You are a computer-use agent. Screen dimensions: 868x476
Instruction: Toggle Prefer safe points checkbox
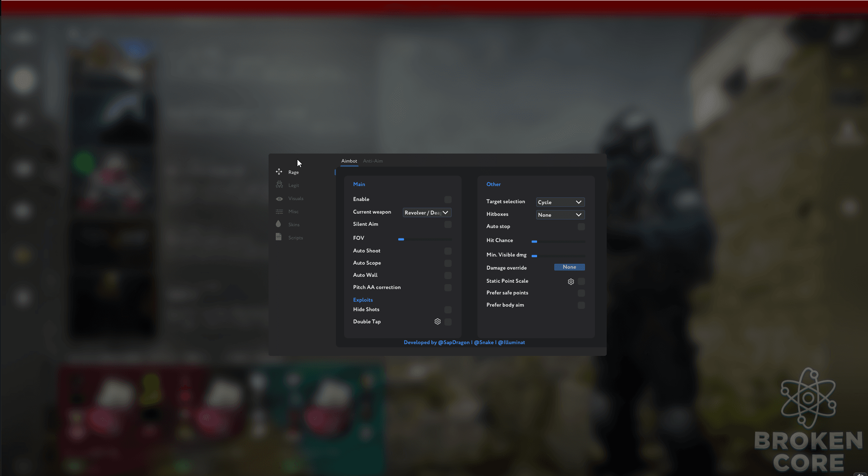581,293
